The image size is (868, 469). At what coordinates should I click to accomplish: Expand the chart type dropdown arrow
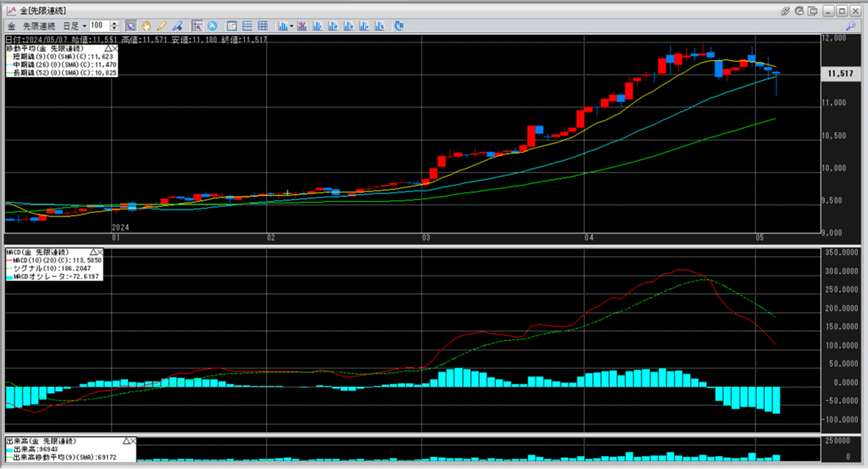click(x=292, y=25)
